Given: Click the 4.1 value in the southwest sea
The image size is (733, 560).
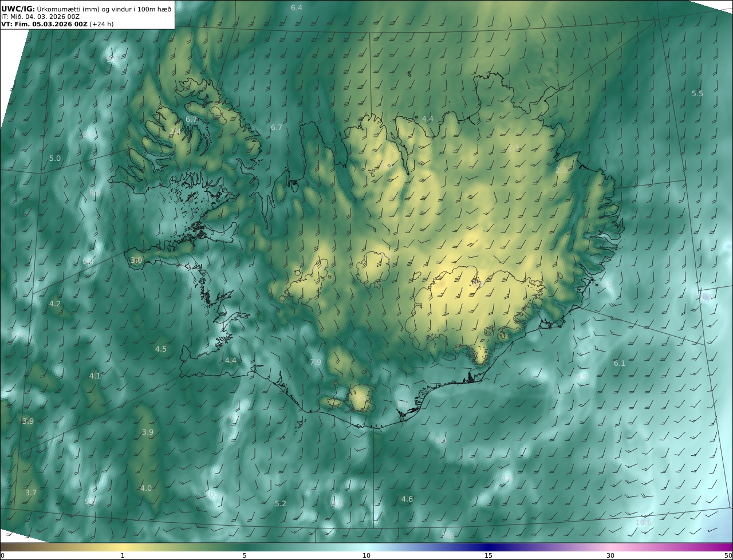Looking at the screenshot, I should pos(94,376).
